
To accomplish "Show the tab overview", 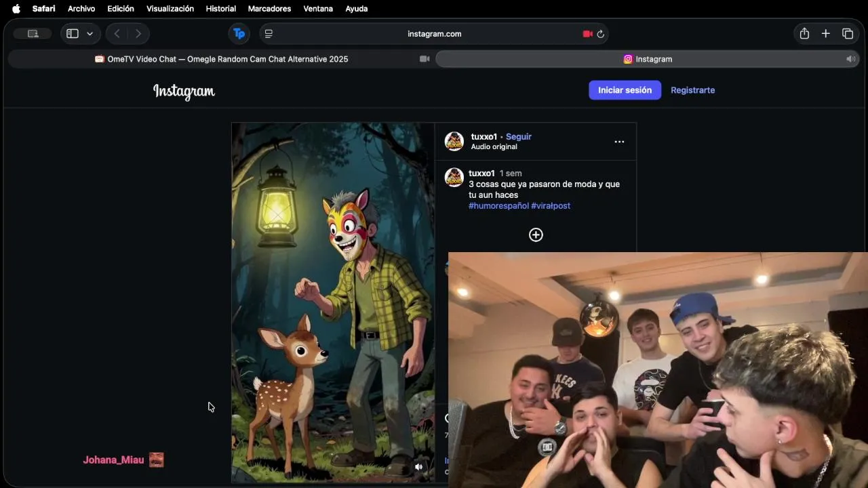I will [848, 34].
